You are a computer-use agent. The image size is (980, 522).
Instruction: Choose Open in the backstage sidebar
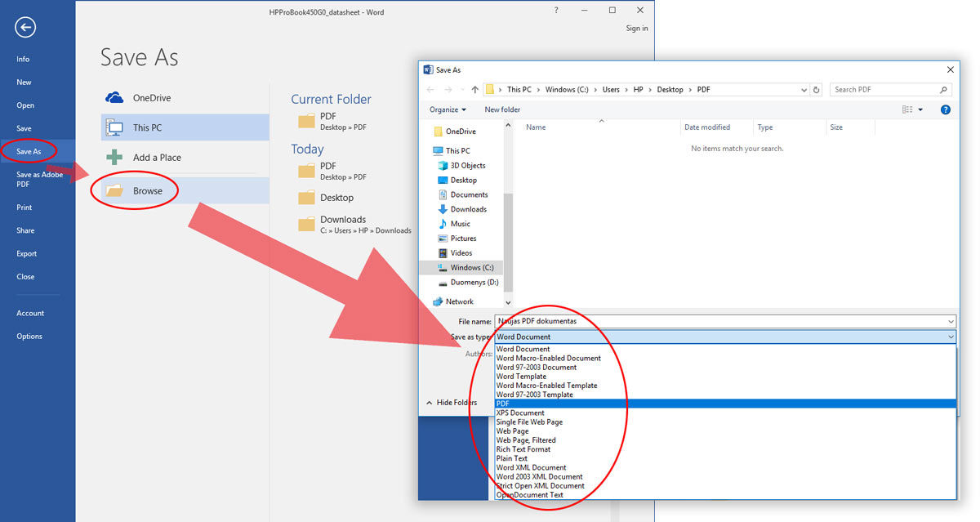[25, 105]
